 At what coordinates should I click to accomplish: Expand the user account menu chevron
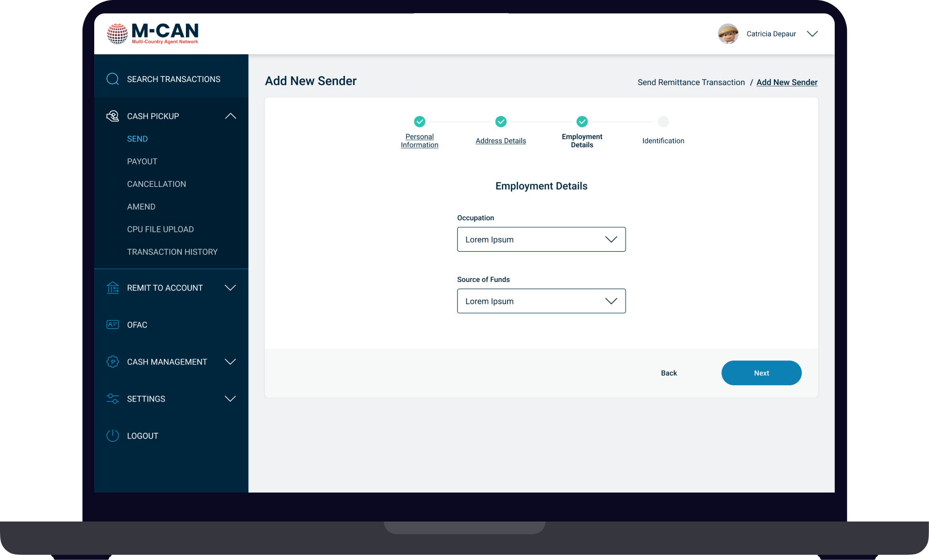pos(812,34)
